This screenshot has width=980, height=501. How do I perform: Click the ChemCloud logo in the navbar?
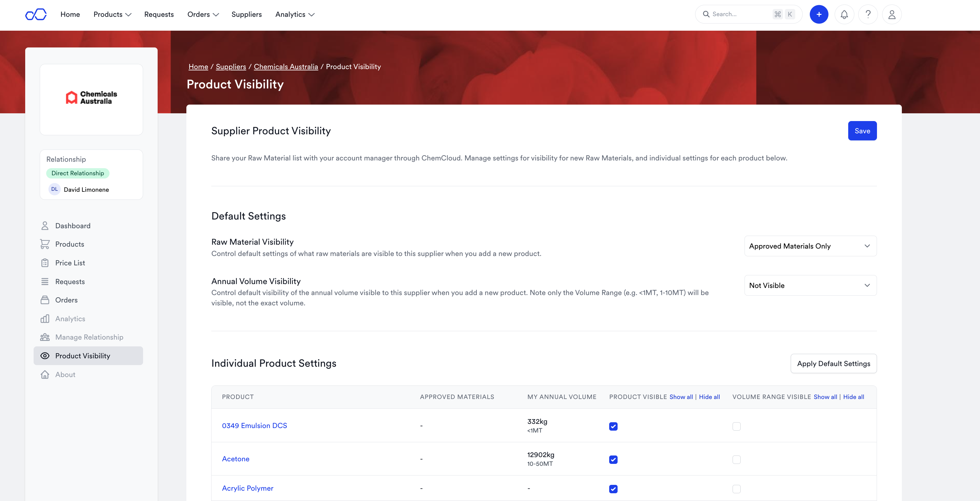[x=36, y=14]
